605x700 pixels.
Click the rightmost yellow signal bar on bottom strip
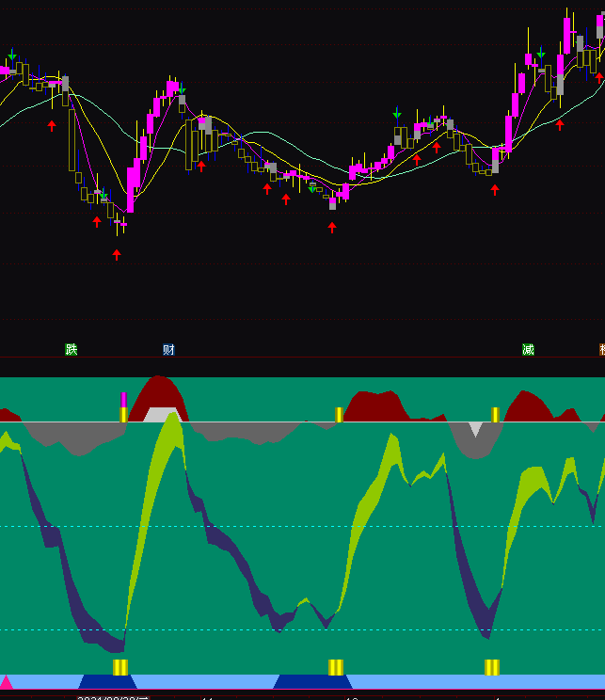coord(491,667)
